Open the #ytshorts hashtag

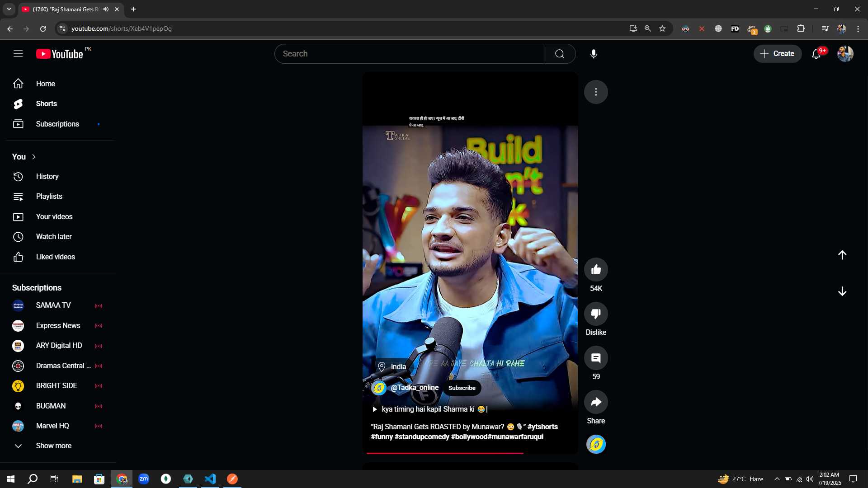click(x=542, y=427)
